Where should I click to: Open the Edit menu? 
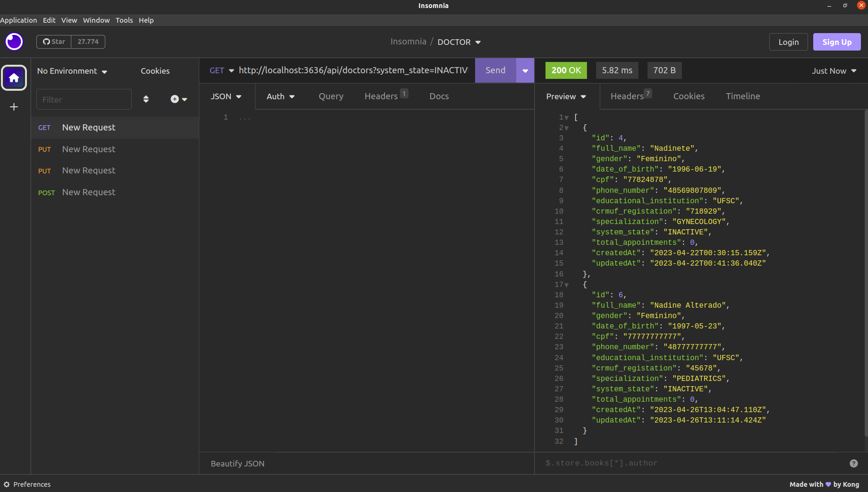(49, 20)
